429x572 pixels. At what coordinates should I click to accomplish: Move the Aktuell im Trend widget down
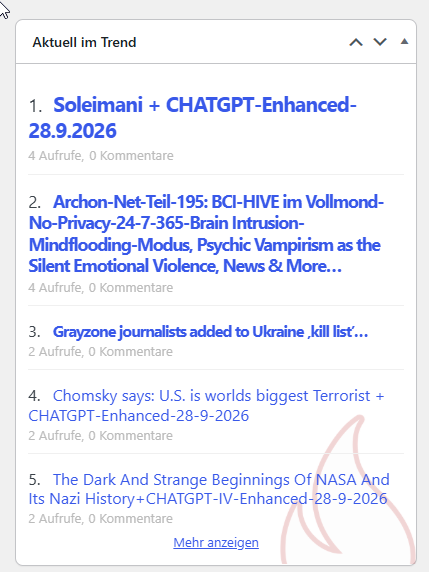point(380,42)
